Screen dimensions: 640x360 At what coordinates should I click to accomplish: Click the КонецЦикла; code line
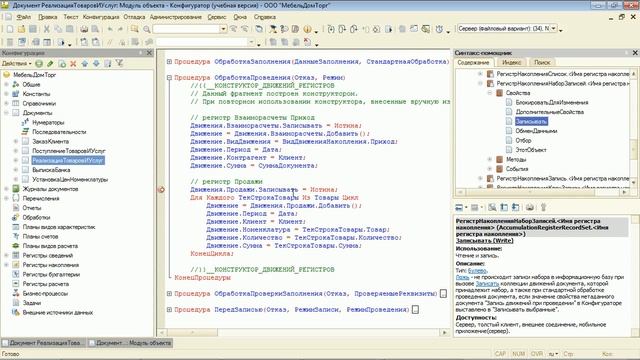[211, 253]
